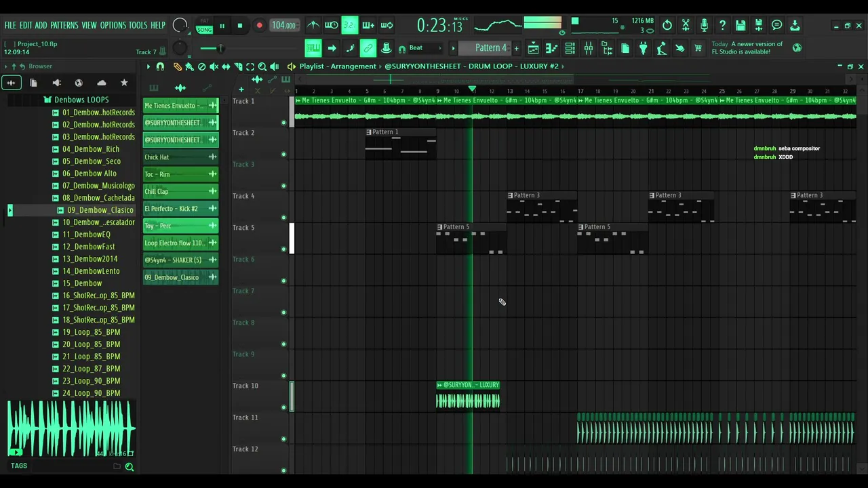Open the OPTIONS menu
Viewport: 868px width, 488px height.
click(113, 25)
